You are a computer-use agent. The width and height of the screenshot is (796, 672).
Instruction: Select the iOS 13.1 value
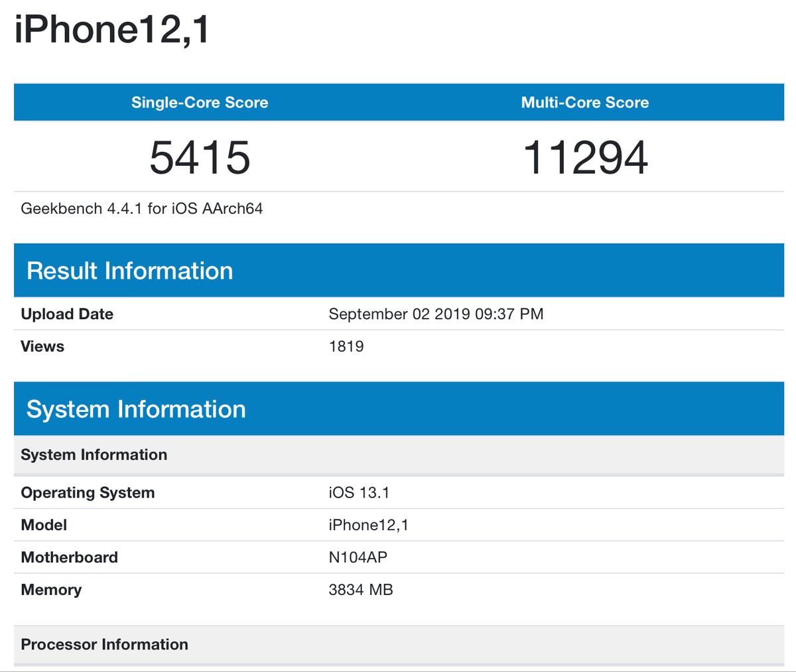coord(355,492)
